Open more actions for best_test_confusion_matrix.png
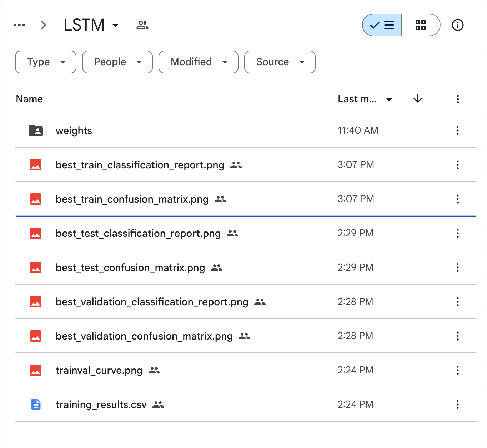 click(457, 268)
